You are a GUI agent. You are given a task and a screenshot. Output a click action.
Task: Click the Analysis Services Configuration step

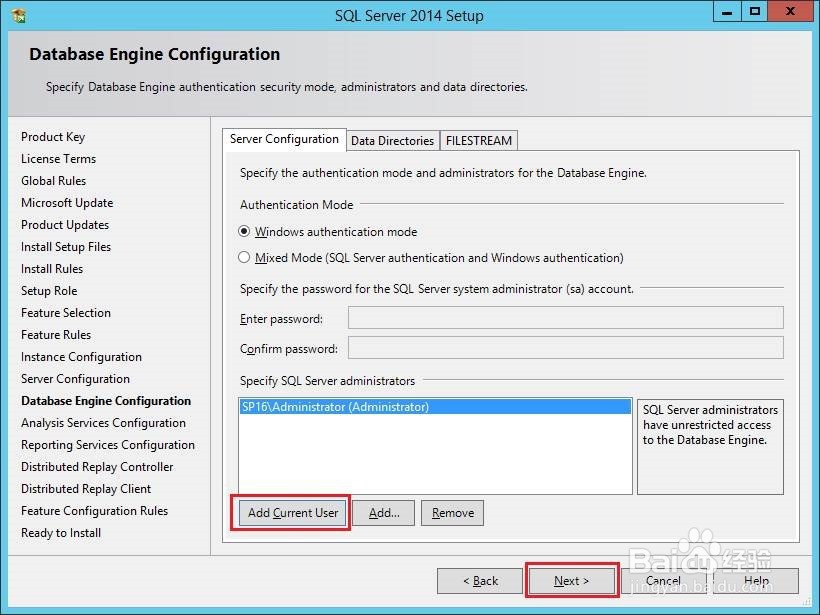pos(104,423)
